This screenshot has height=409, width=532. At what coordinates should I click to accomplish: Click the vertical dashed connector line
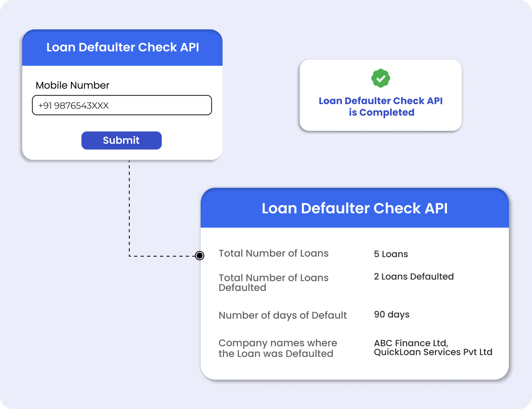point(129,207)
